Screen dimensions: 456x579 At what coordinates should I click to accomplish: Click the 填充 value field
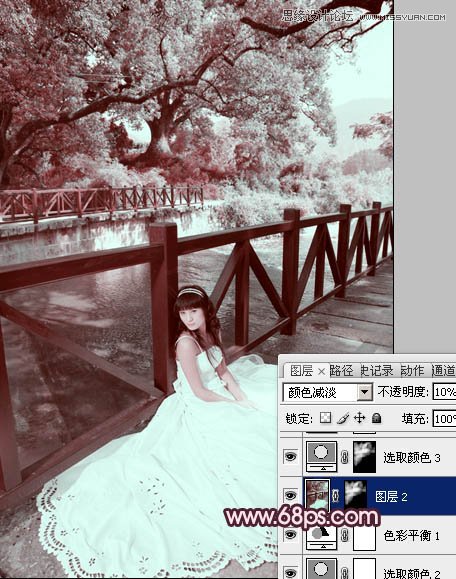[x=445, y=419]
